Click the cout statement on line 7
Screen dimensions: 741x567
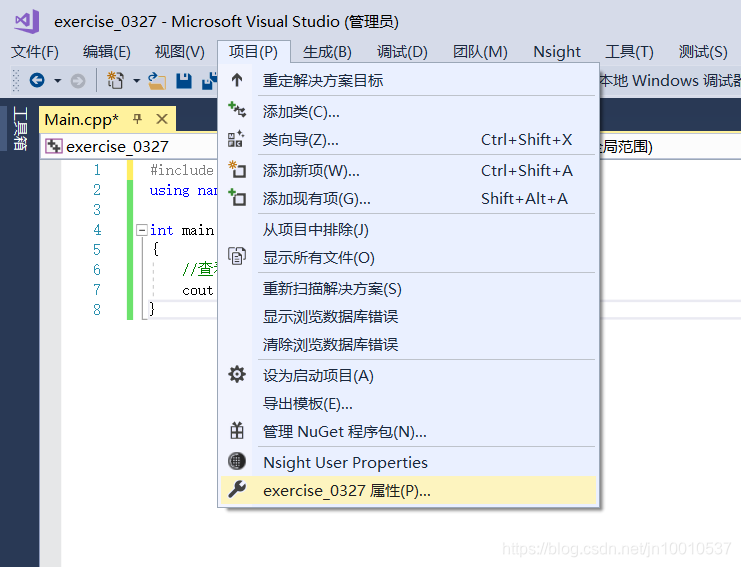[198, 291]
